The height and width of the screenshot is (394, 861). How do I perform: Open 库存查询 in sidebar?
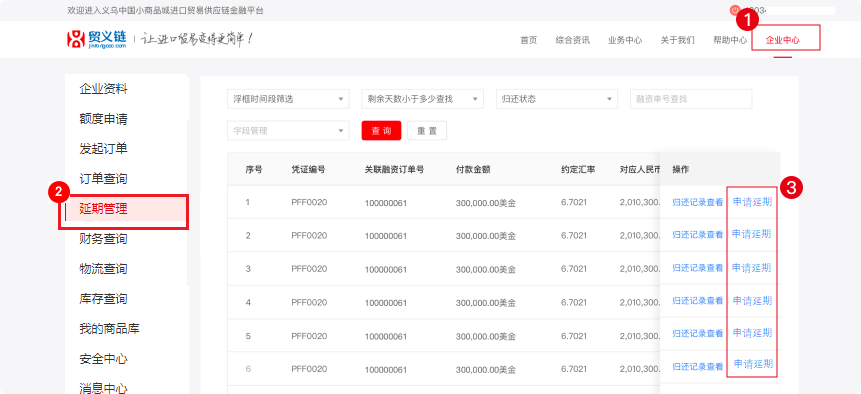click(x=103, y=299)
